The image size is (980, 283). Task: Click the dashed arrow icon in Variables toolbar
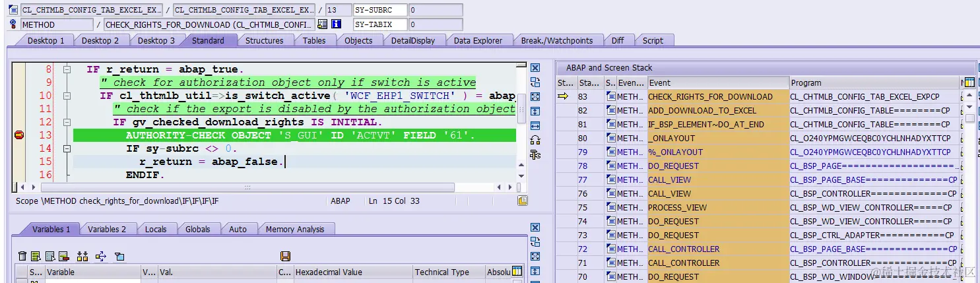pos(101,257)
